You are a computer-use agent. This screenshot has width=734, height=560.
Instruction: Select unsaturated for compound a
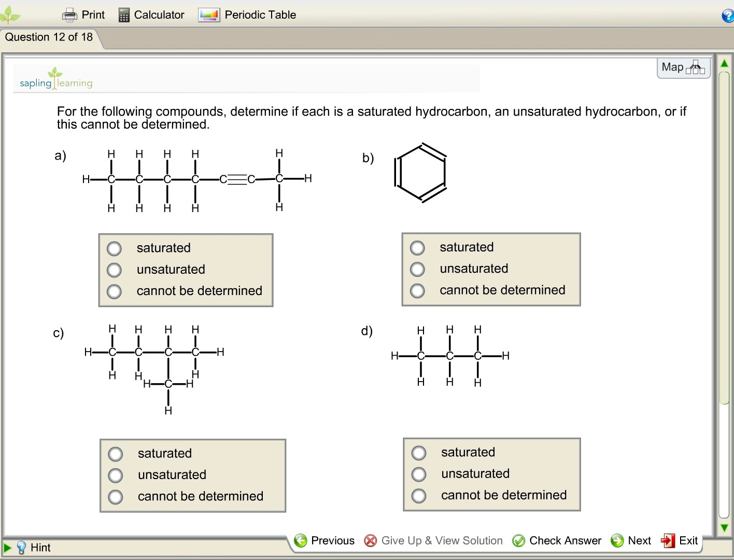[114, 270]
